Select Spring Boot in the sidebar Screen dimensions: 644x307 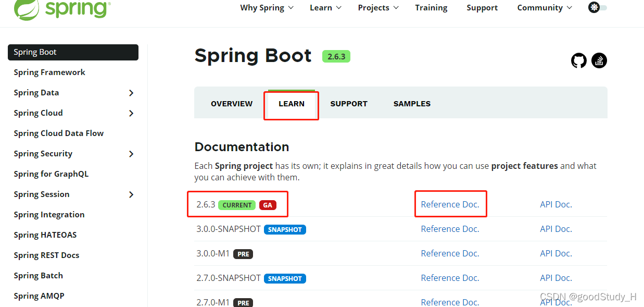pyautogui.click(x=73, y=52)
